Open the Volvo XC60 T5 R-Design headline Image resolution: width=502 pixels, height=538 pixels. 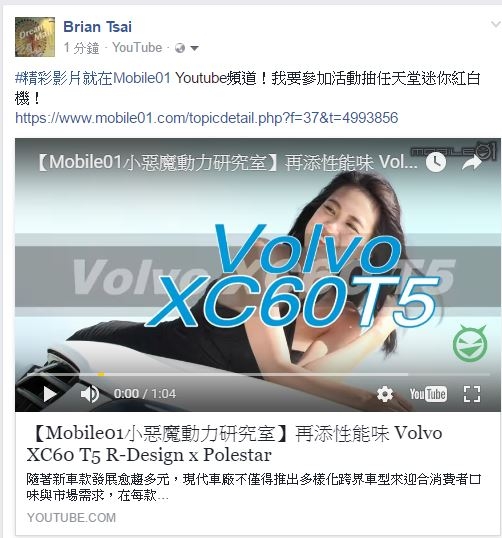[234, 444]
